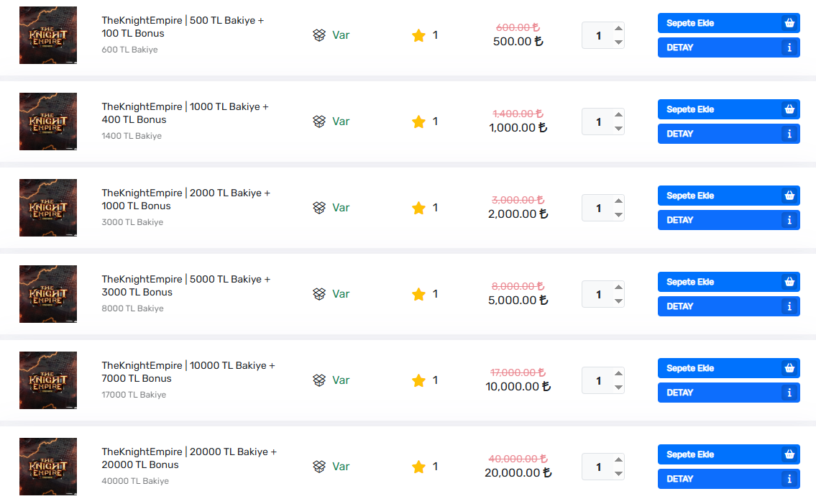Select the struck-through price 17,000.00
This screenshot has width=816, height=504.
pyautogui.click(x=518, y=372)
